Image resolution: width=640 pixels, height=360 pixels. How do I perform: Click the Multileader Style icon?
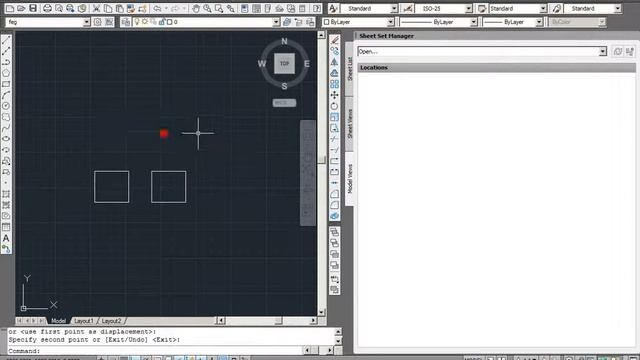pyautogui.click(x=557, y=8)
